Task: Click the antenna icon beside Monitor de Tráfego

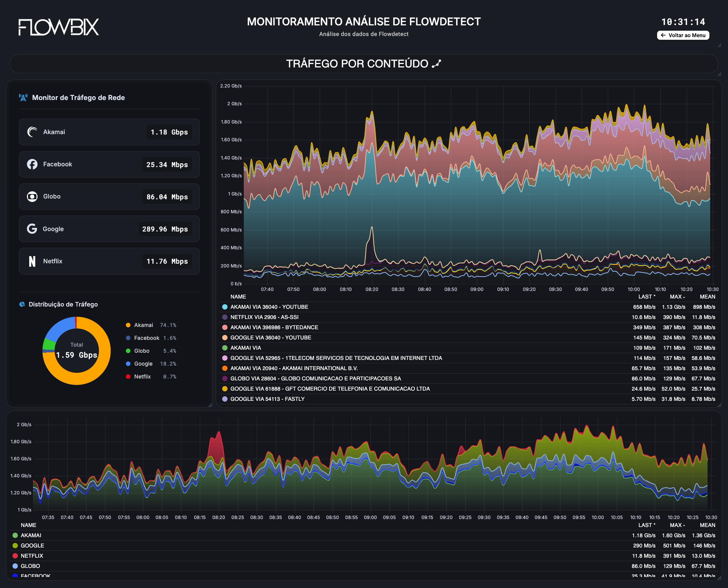Action: 23,98
